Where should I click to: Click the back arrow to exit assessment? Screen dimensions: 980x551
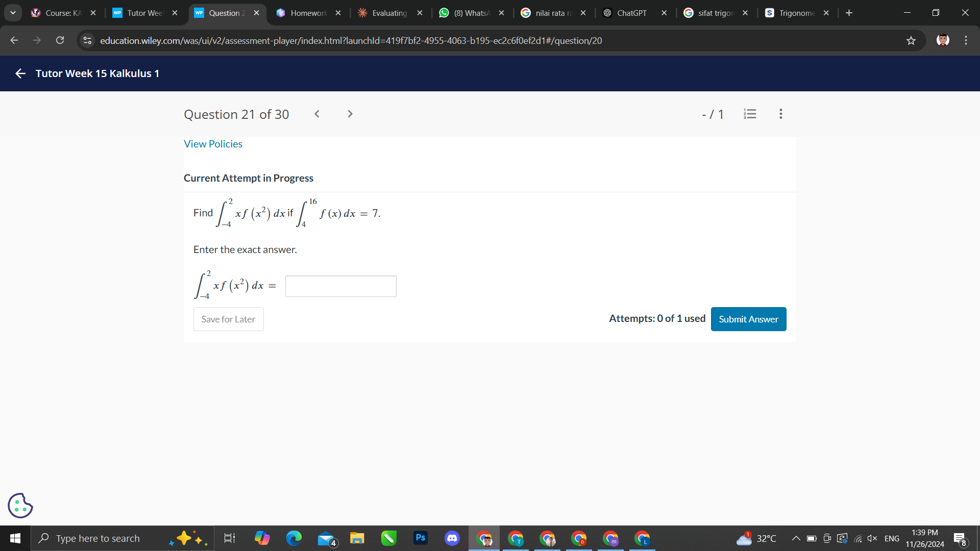(19, 73)
